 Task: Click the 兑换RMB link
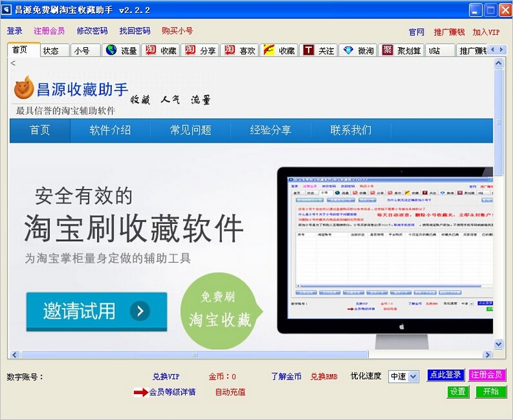coord(324,376)
